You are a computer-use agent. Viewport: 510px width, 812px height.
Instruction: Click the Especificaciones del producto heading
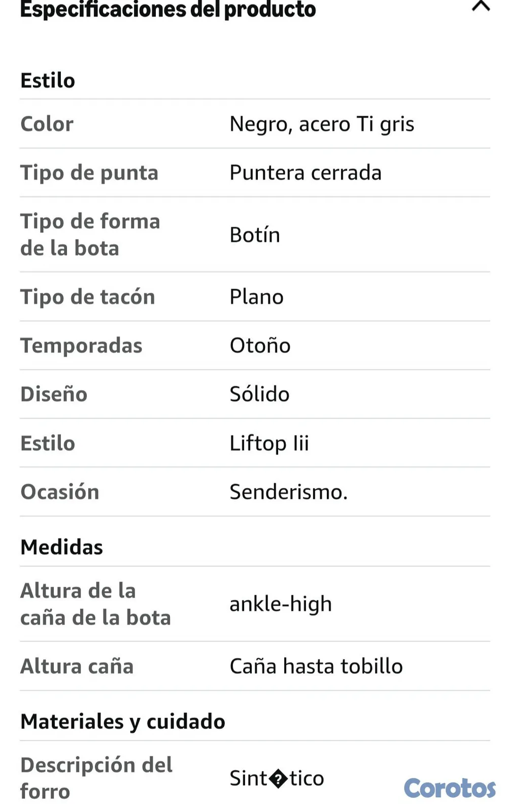168,9
